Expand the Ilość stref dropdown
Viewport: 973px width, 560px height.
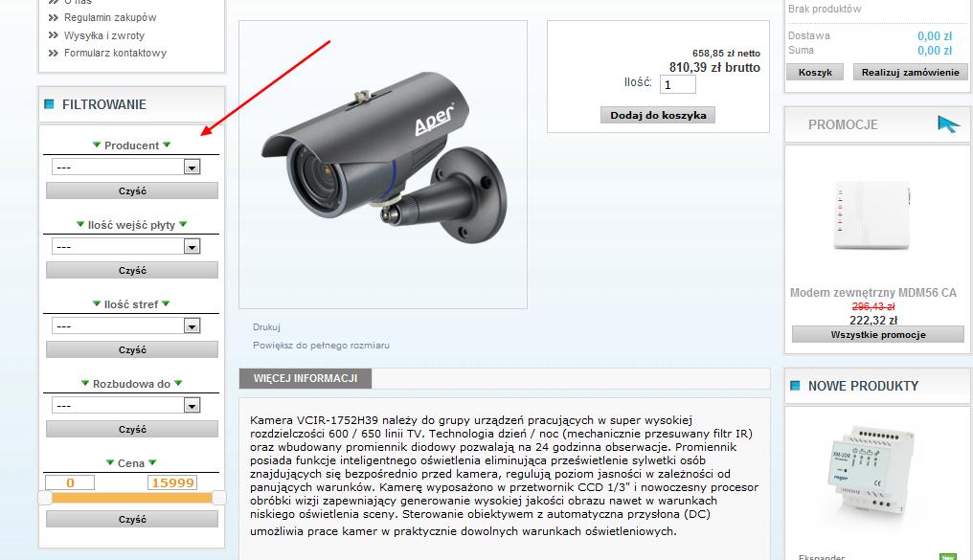click(126, 325)
